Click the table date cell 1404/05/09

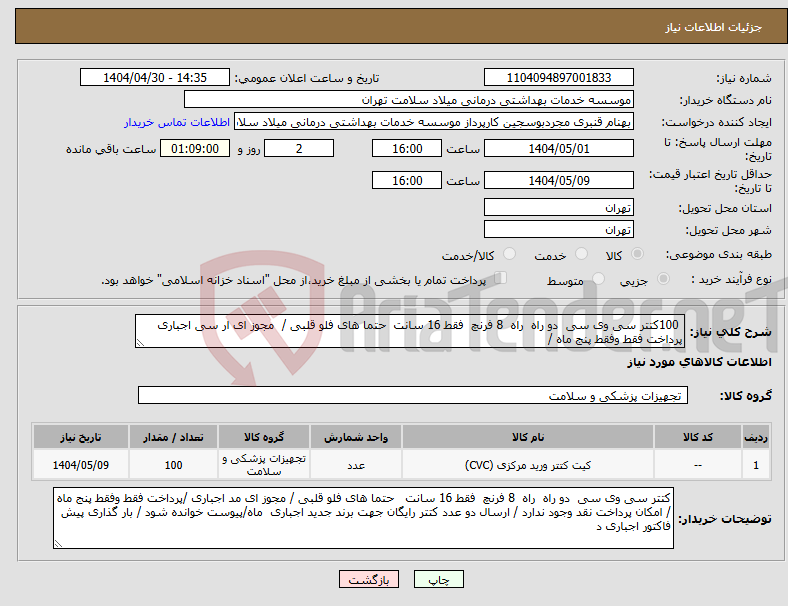(x=80, y=465)
